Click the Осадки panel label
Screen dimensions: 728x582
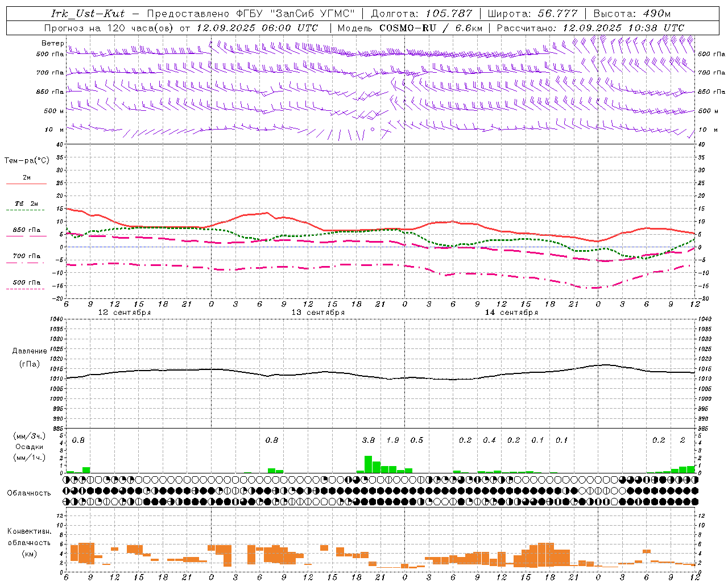point(30,447)
